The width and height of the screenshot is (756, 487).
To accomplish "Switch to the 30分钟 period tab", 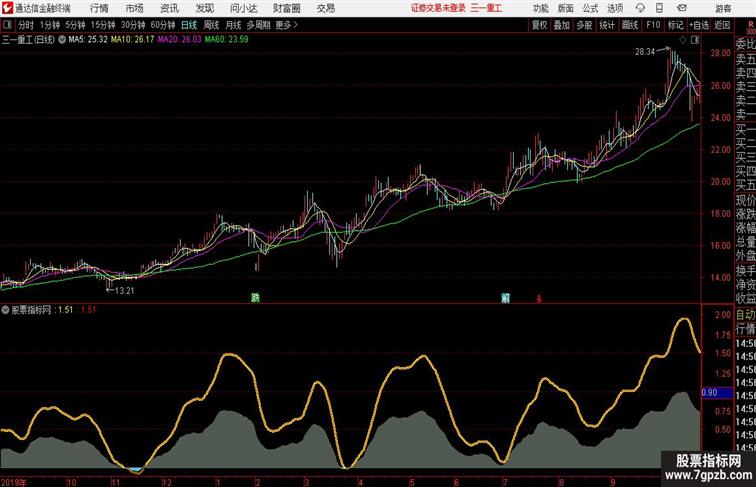I will point(133,25).
